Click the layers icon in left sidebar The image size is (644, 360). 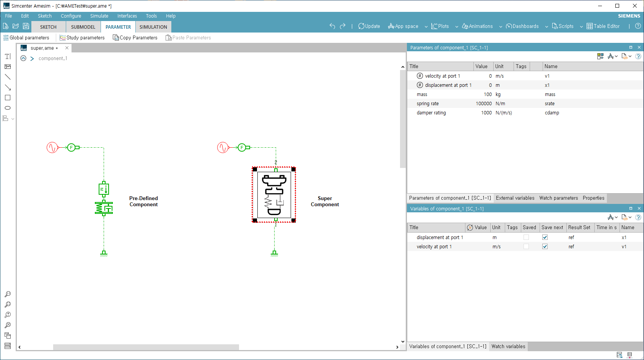coord(8,336)
